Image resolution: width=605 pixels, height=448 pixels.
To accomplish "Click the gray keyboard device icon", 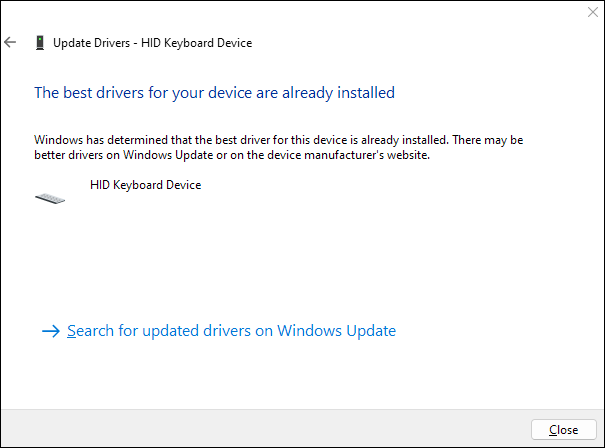I will (50, 198).
